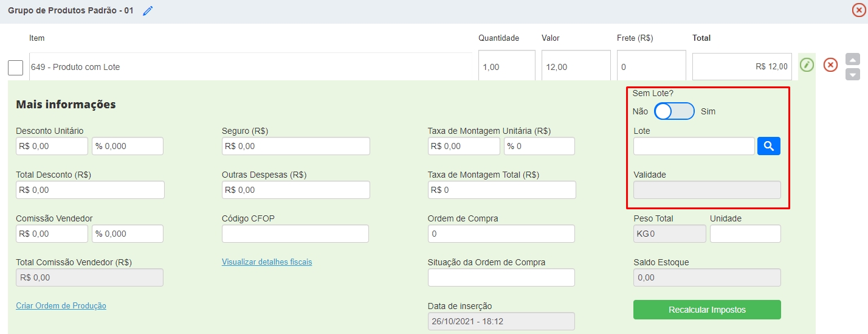The width and height of the screenshot is (868, 334).
Task: Toggle the Sem Lote switch
Action: click(674, 111)
